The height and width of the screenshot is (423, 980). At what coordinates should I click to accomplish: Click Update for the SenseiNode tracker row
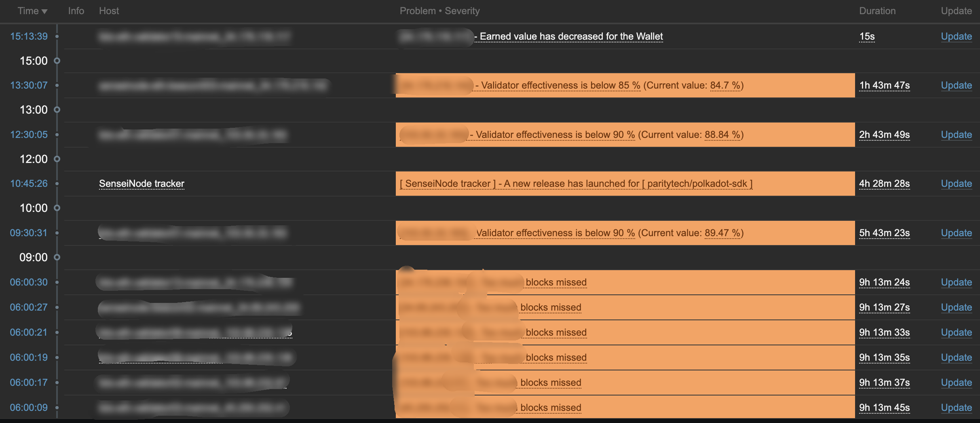956,184
